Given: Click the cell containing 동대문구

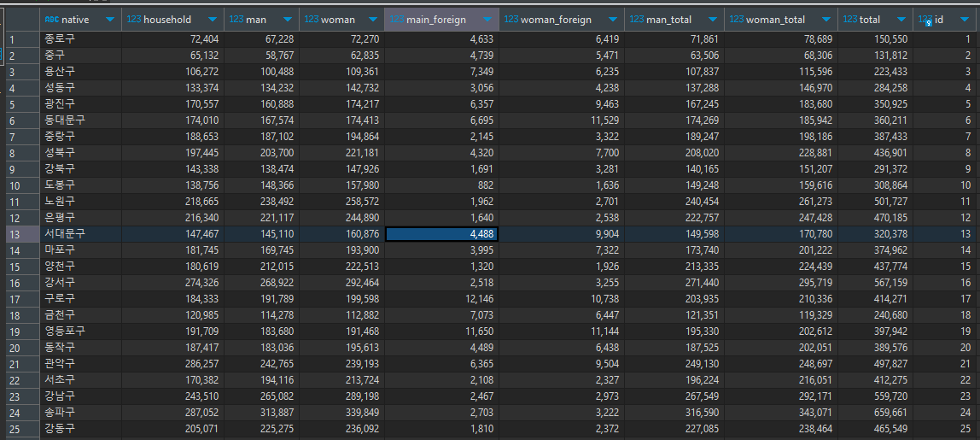Looking at the screenshot, I should [x=80, y=120].
